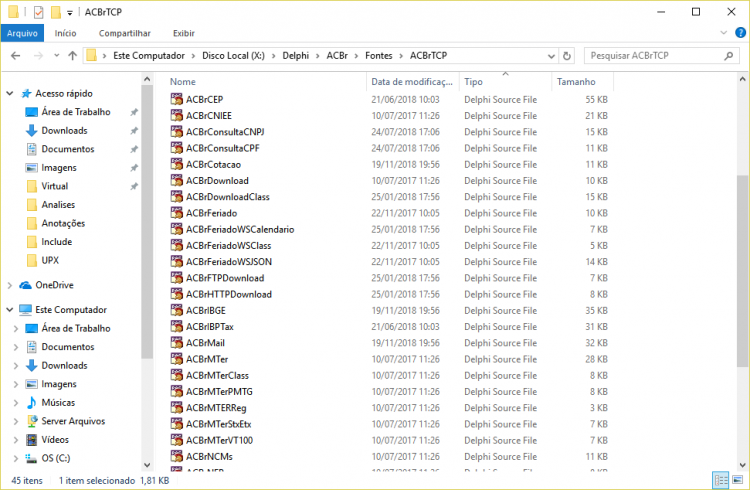Switch to large icons view layout
The image size is (750, 490).
[737, 479]
